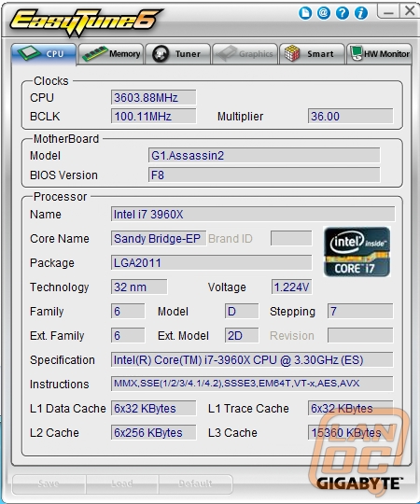Click the Core Name label
Screen dimensions: 420x504
point(60,239)
